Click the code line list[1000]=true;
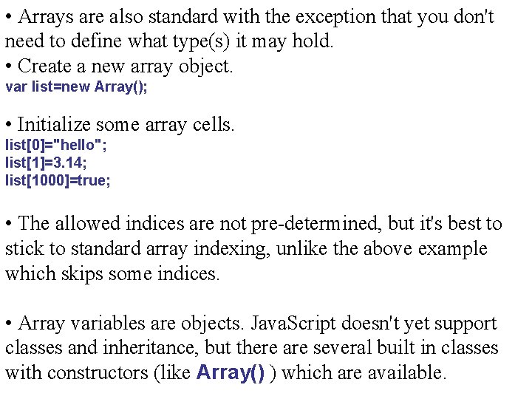Screen dimensions: 532x399 tap(58, 180)
